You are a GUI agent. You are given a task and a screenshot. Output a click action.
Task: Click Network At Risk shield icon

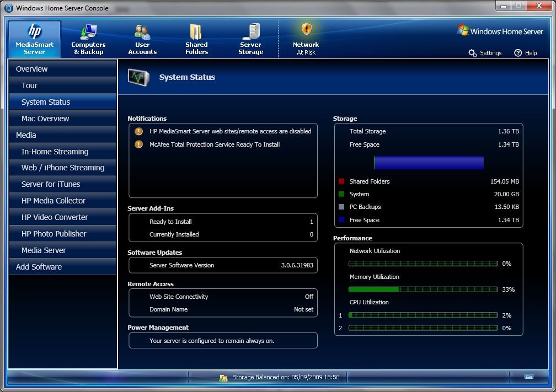click(306, 29)
